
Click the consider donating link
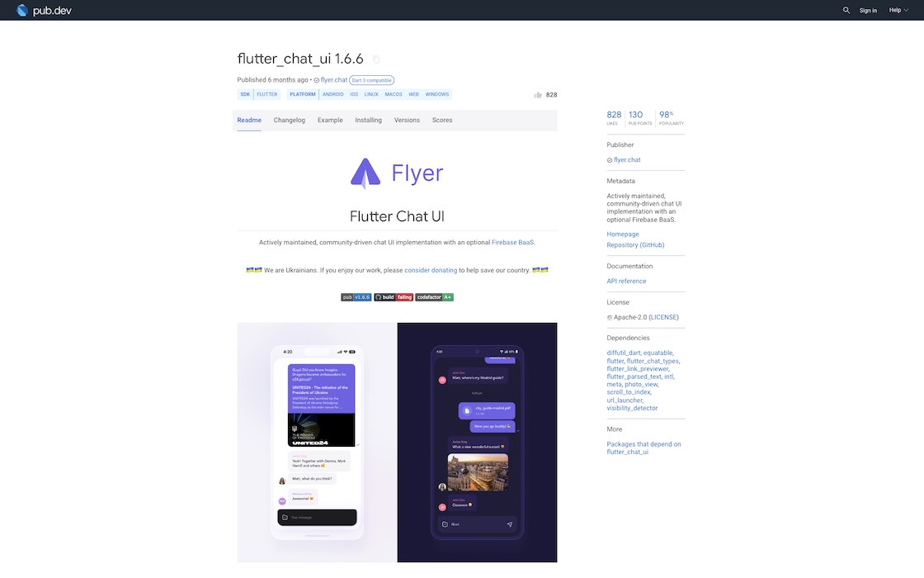[x=431, y=270]
